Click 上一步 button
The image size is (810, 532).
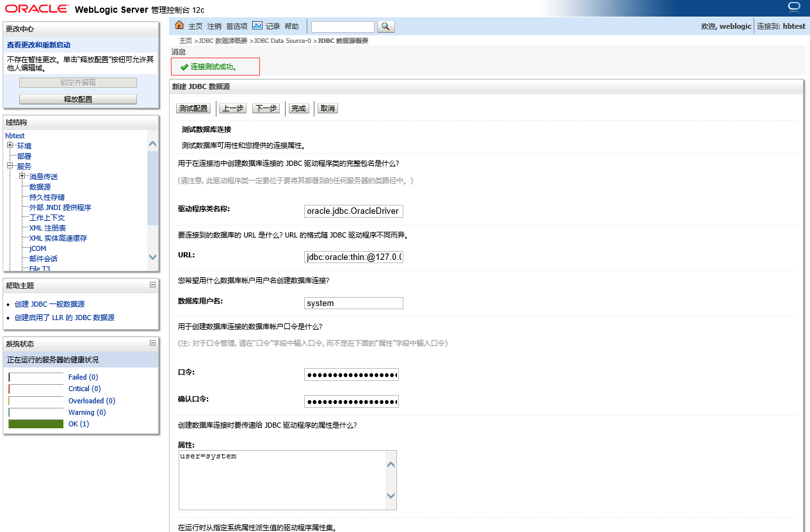click(232, 108)
